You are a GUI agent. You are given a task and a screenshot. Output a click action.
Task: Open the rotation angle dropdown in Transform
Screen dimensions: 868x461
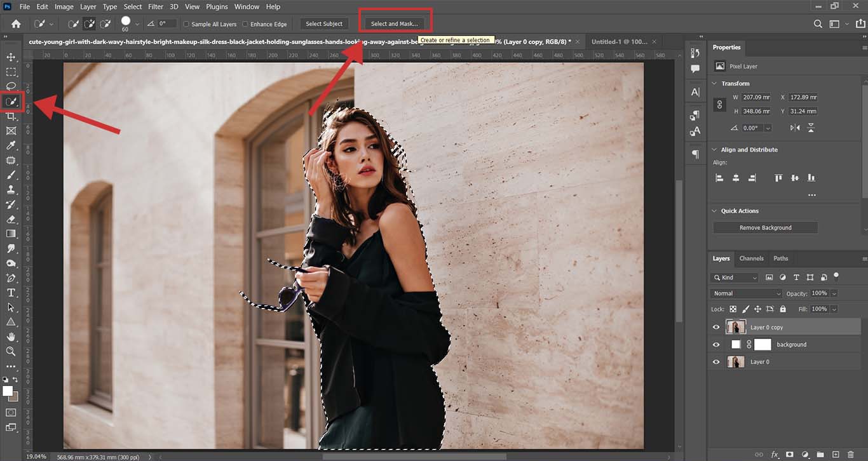(768, 128)
